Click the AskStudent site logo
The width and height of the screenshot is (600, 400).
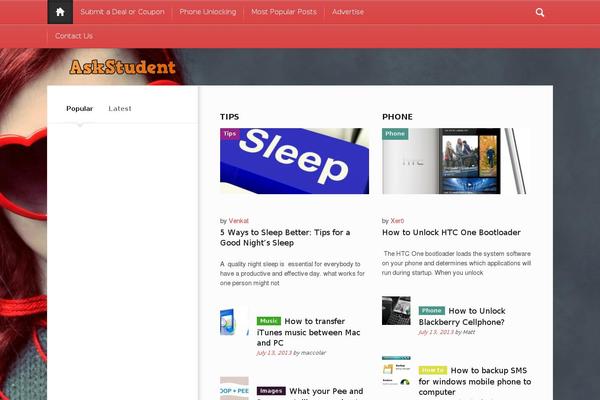click(x=122, y=67)
